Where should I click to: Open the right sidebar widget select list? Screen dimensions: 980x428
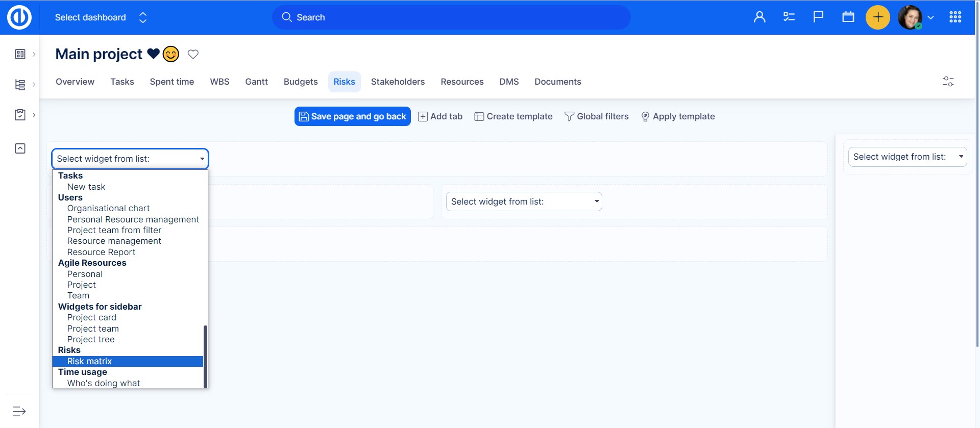[907, 157]
